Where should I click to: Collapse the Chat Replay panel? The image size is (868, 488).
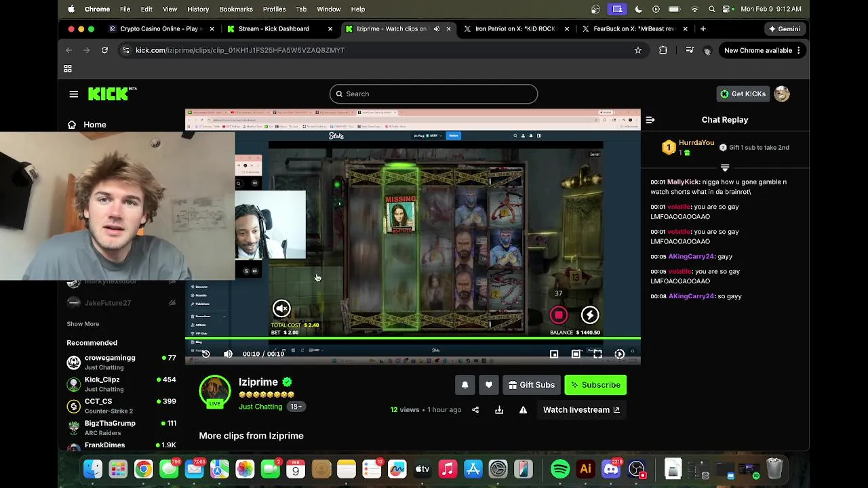pos(650,120)
